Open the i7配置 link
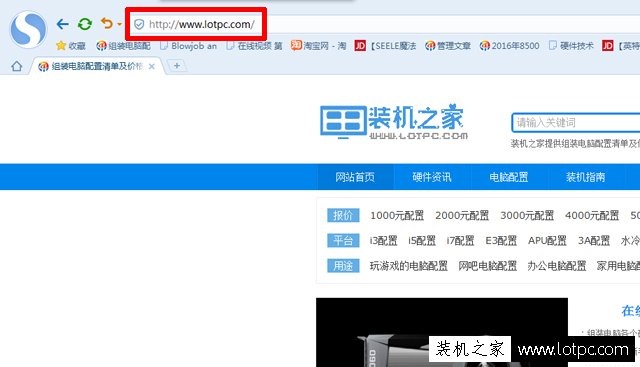 pos(460,240)
